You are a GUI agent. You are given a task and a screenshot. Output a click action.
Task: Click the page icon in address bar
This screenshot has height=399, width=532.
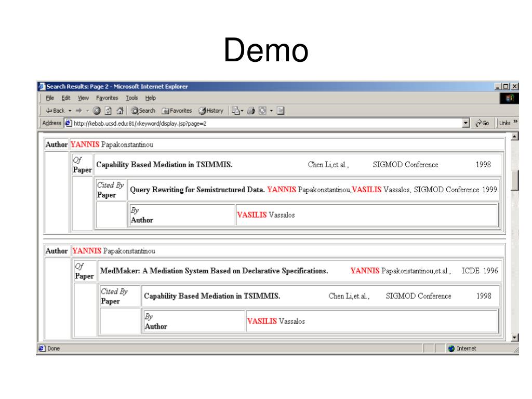point(68,123)
